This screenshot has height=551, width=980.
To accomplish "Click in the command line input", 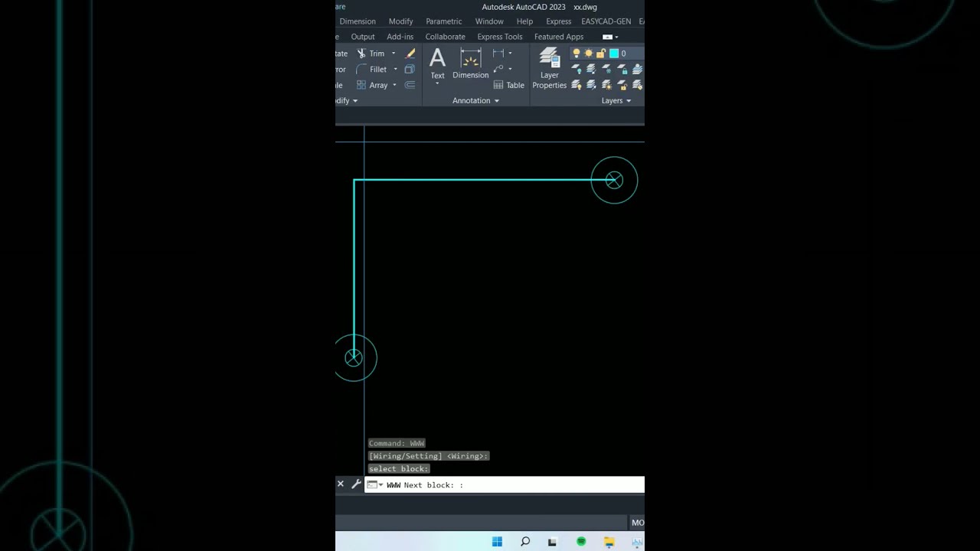I will point(505,484).
